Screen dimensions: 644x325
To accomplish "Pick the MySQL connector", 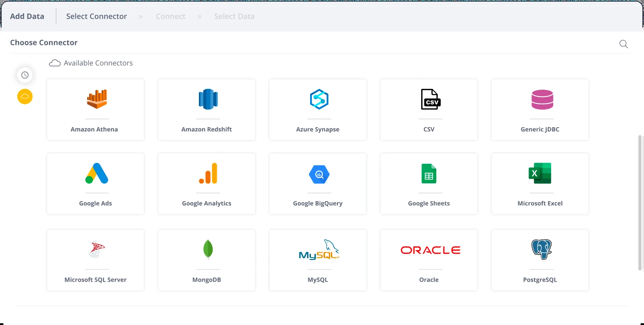I will point(318,260).
